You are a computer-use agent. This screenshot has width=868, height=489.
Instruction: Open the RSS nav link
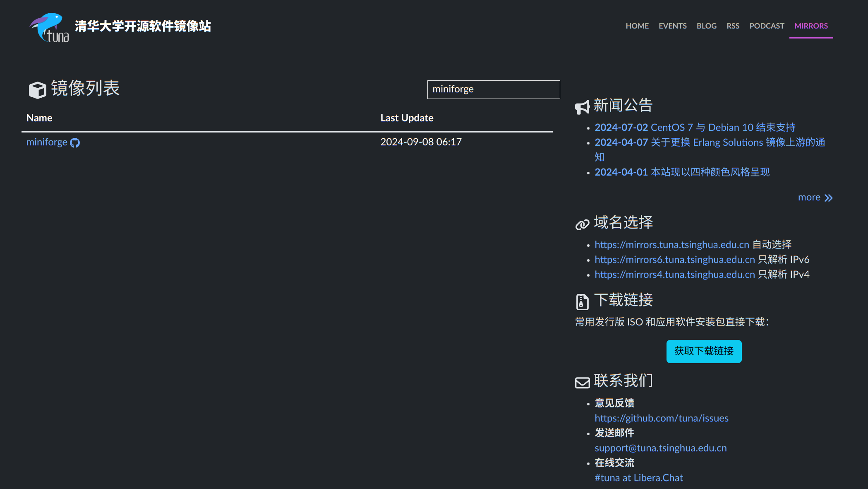pyautogui.click(x=733, y=26)
